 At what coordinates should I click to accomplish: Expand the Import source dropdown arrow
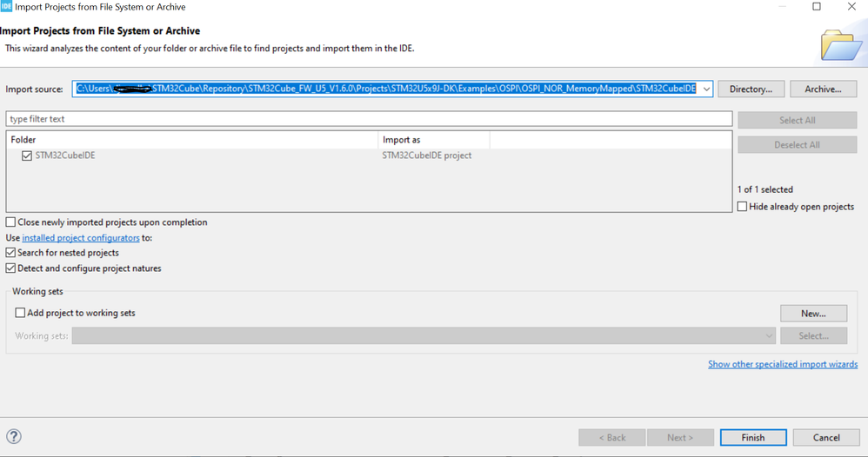click(706, 89)
